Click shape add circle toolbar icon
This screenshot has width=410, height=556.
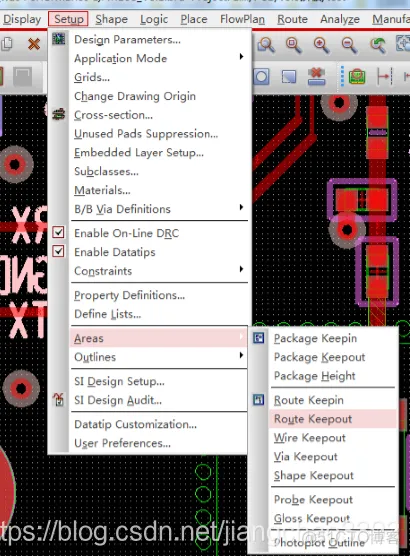pyautogui.click(x=261, y=77)
